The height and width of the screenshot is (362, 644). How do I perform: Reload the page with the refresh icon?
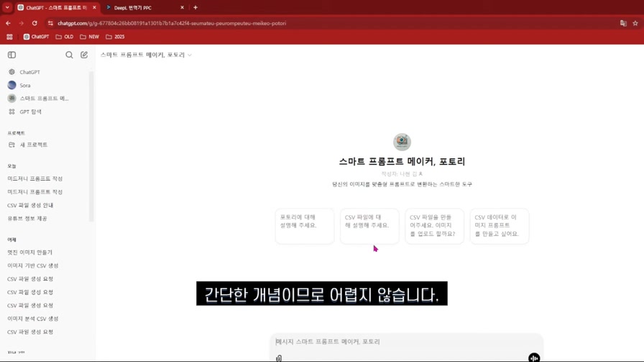point(34,24)
